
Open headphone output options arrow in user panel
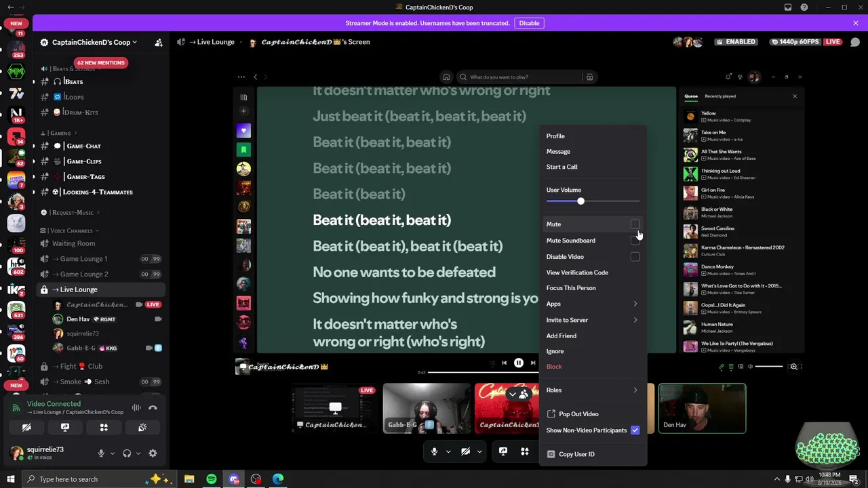[x=138, y=453]
